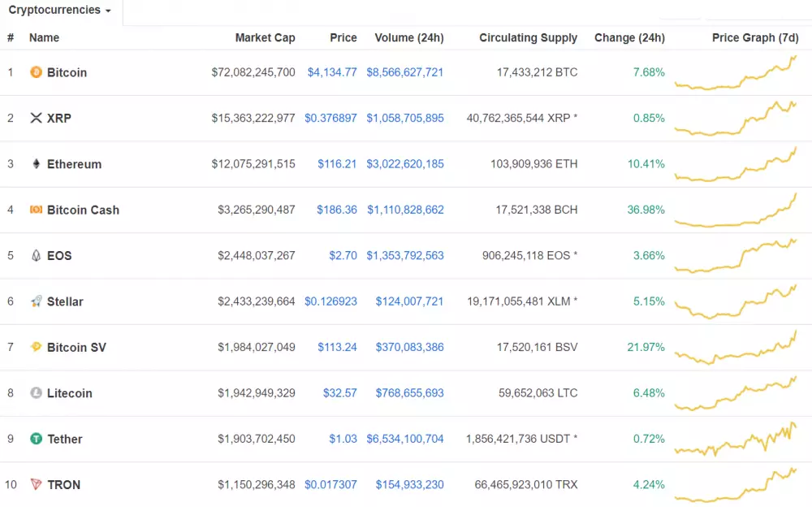Click Bitcoin Cash's 36.98% change value
This screenshot has height=507, width=812.
[x=646, y=210]
